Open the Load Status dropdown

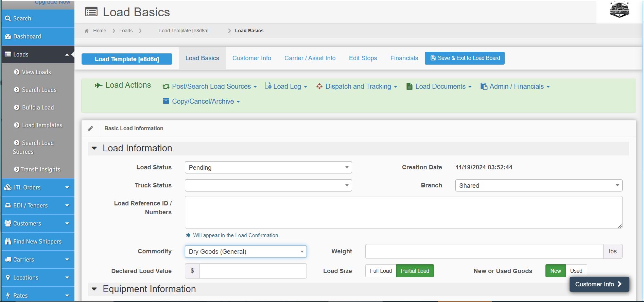(268, 168)
